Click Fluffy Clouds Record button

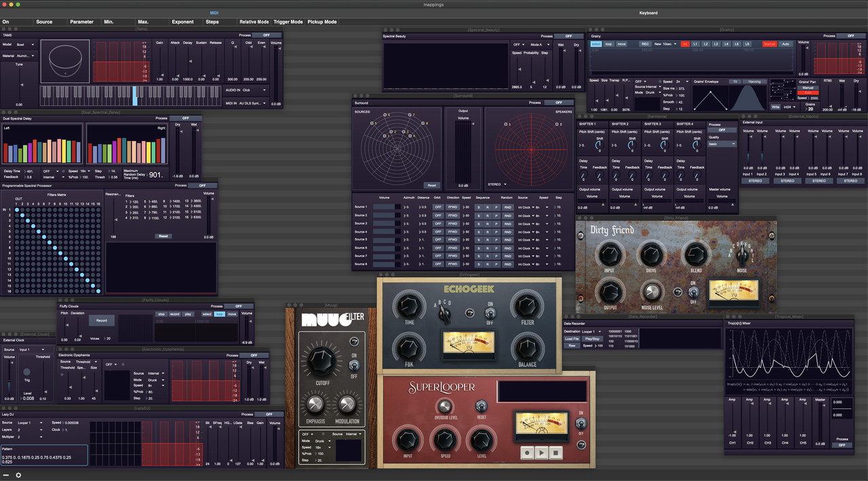point(101,320)
